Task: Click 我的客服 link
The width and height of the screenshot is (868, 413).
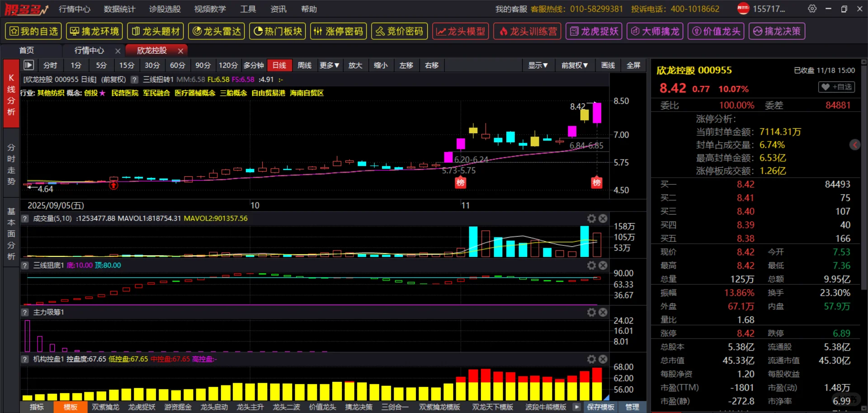Action: (x=511, y=9)
